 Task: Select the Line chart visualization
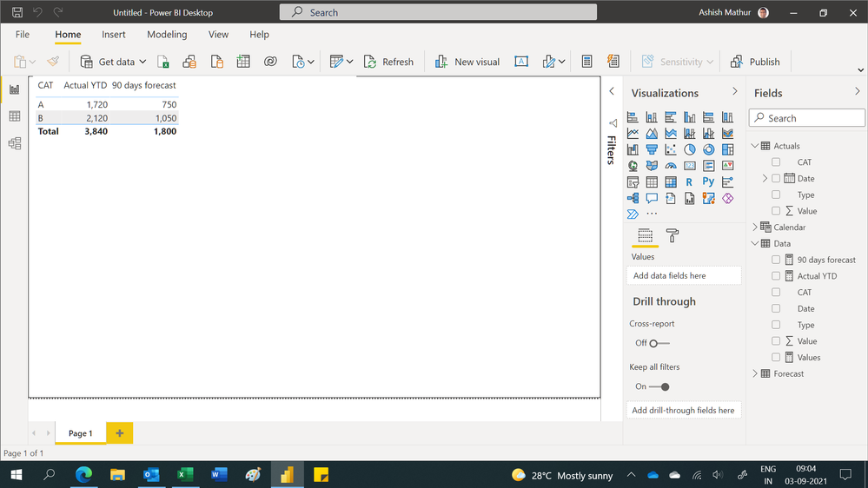click(633, 134)
